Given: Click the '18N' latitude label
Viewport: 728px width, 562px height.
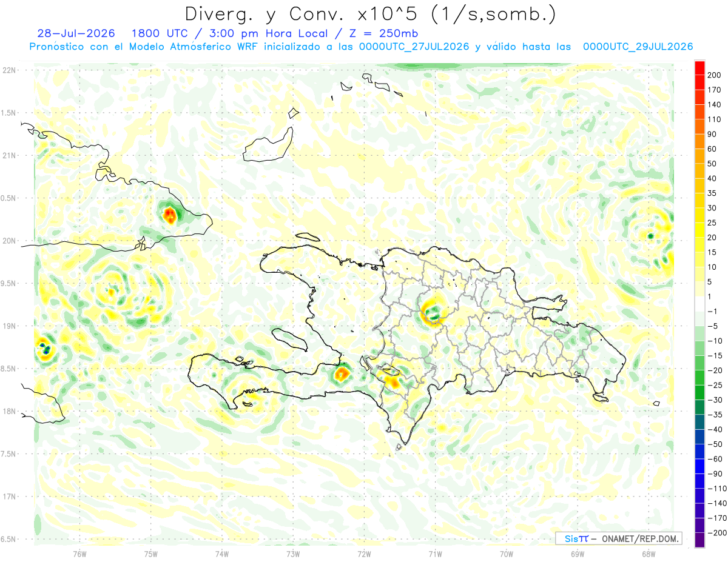Looking at the screenshot, I should 10,412.
